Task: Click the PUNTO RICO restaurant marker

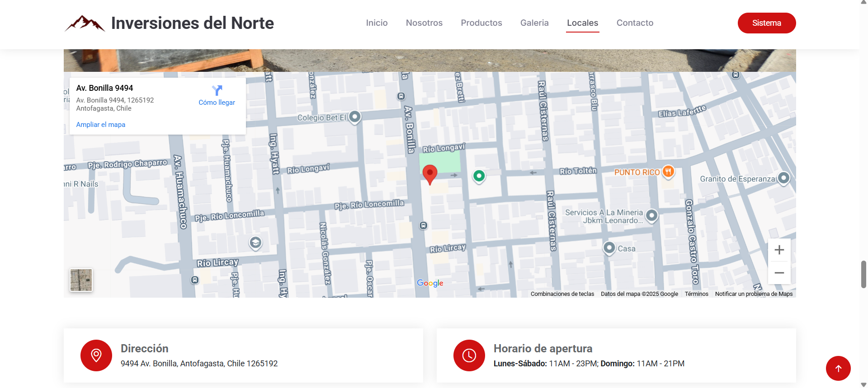Action: pyautogui.click(x=668, y=172)
